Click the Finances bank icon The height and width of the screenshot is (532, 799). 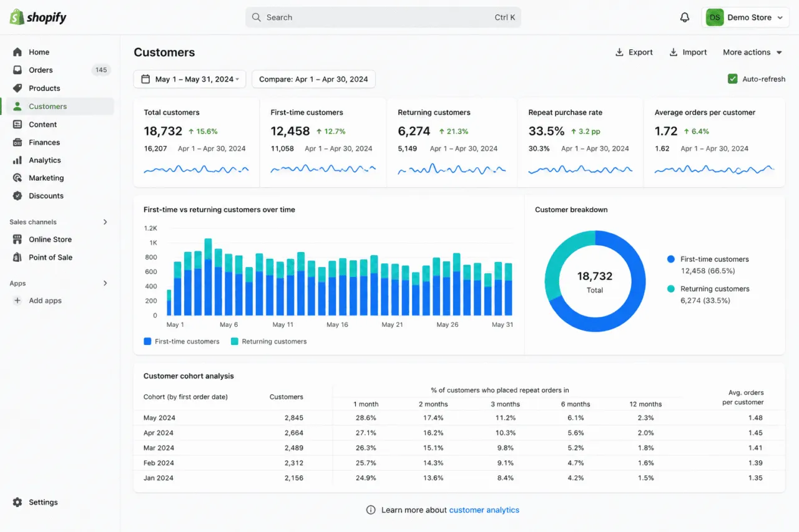pos(17,143)
